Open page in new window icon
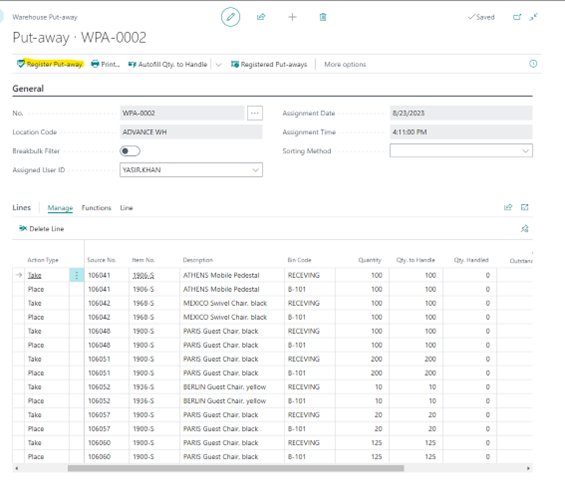Screen dimensions: 565x499 tap(517, 17)
